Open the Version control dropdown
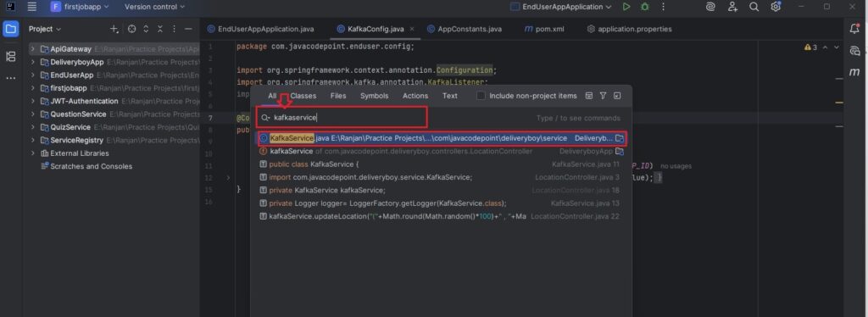This screenshot has width=868, height=317. [x=154, y=7]
